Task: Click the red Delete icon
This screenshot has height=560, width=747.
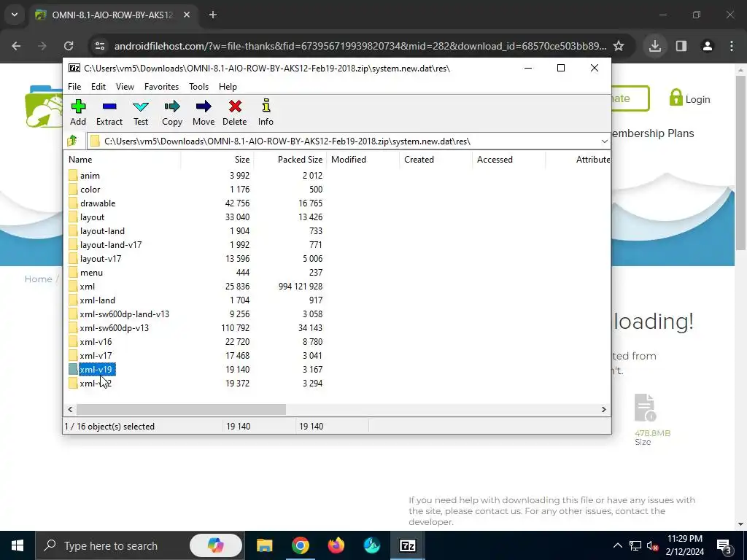Action: point(235,106)
